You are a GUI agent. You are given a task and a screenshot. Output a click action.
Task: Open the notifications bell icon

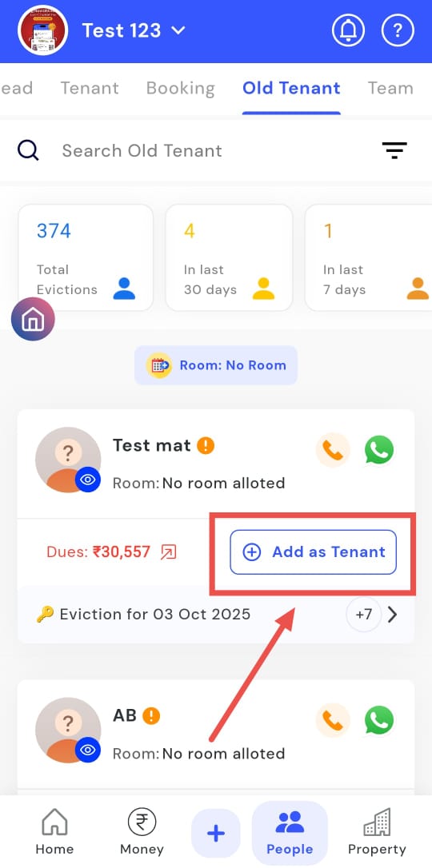(x=348, y=30)
